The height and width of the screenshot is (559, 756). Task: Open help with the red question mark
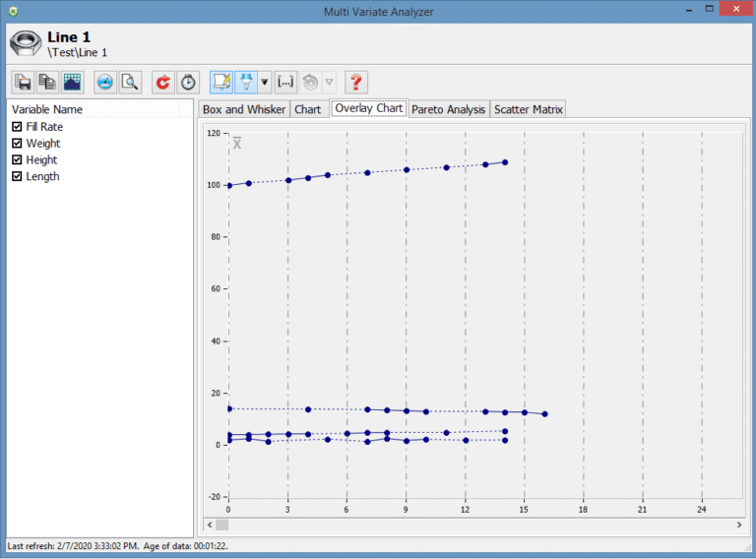355,82
